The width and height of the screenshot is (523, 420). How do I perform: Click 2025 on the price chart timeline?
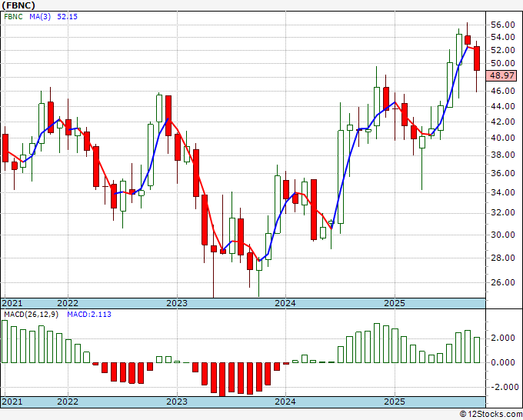coord(395,303)
